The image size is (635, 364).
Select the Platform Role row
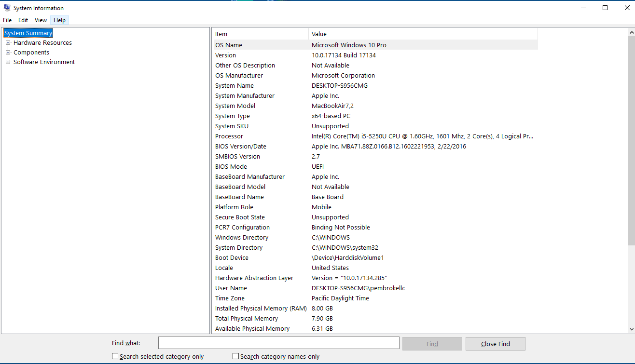click(375, 207)
